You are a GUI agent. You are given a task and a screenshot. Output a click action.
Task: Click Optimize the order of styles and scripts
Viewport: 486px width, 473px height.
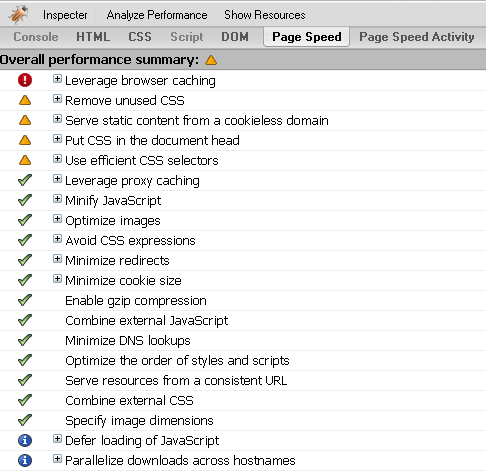(177, 361)
